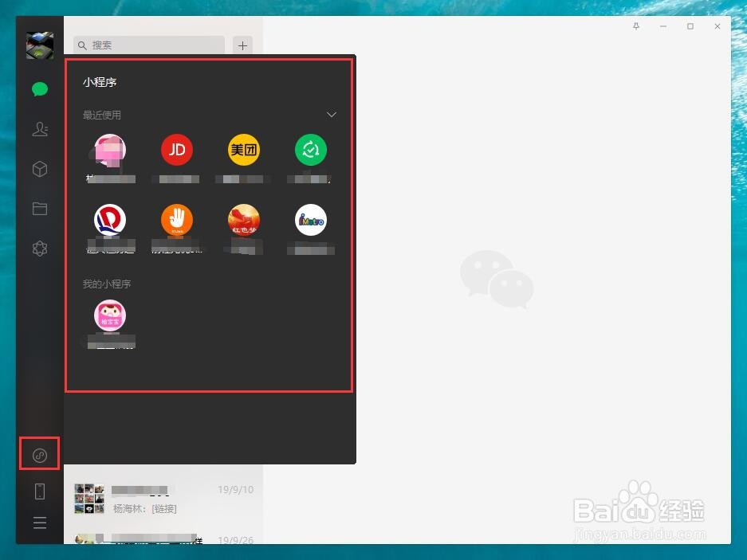Click the plus button to start chat

pyautogui.click(x=242, y=45)
